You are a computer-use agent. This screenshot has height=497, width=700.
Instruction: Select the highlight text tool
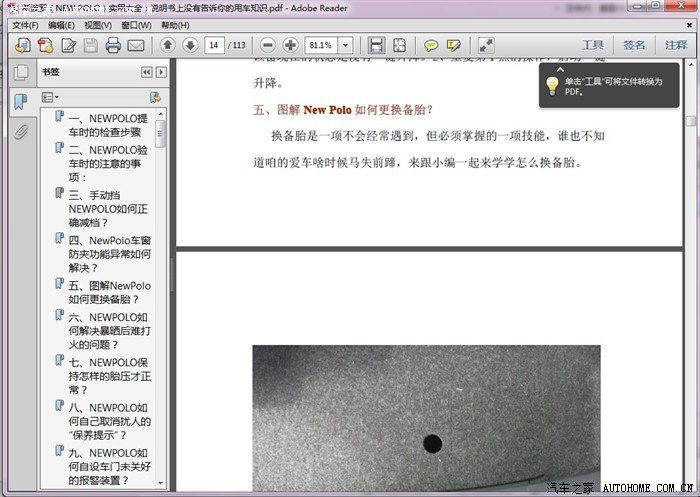(x=454, y=45)
